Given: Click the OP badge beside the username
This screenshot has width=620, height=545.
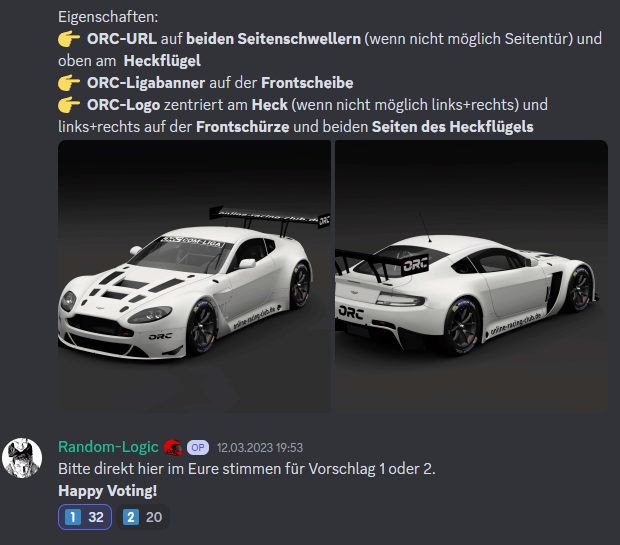Looking at the screenshot, I should [198, 447].
